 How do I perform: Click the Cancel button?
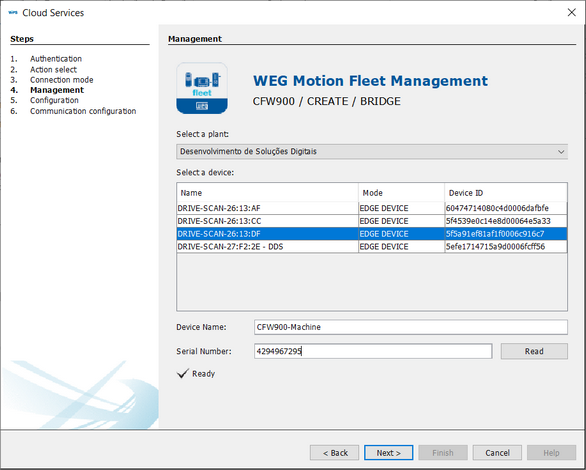click(x=497, y=452)
